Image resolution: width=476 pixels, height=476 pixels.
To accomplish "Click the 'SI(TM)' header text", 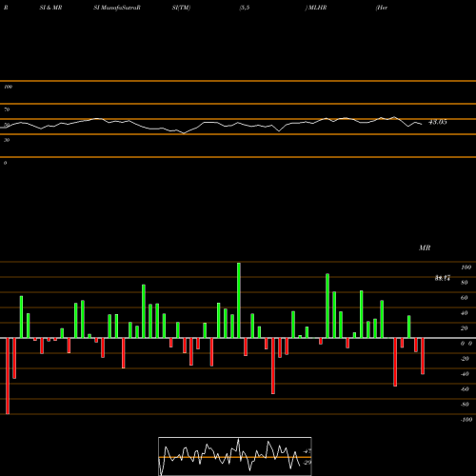I will click(181, 8).
